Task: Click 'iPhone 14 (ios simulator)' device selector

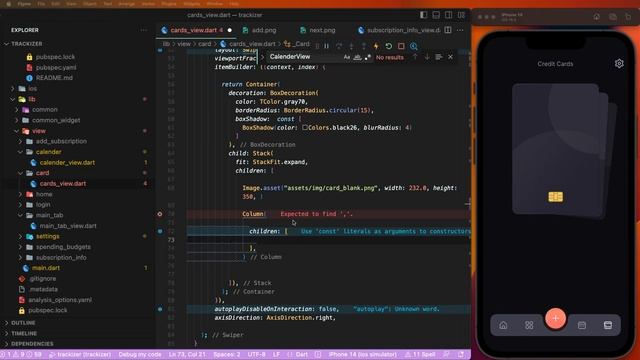Action: 363,354
